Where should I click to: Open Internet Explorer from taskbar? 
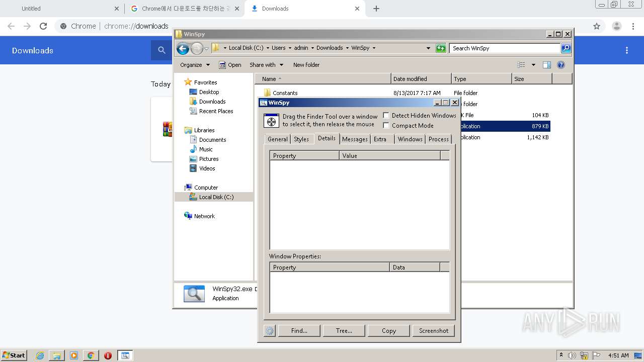pos(40,355)
